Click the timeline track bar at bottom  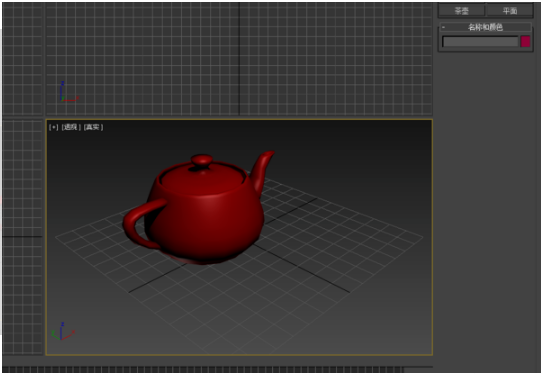[x=217, y=369]
